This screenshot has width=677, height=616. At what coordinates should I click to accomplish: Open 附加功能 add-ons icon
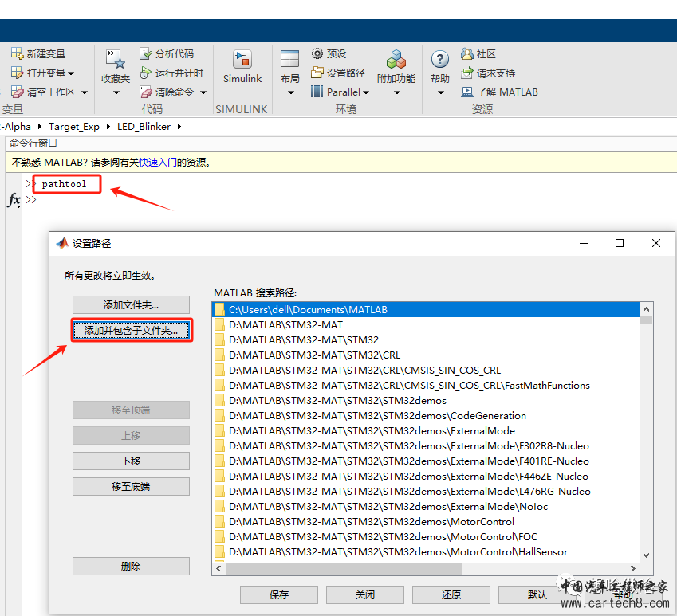click(396, 59)
